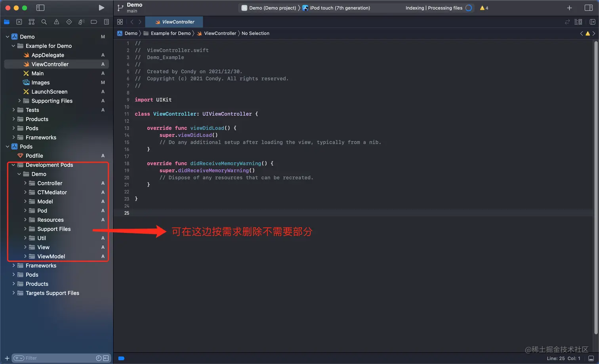The image size is (599, 364).
Task: Jump to previous issue arrow
Action: (x=582, y=33)
